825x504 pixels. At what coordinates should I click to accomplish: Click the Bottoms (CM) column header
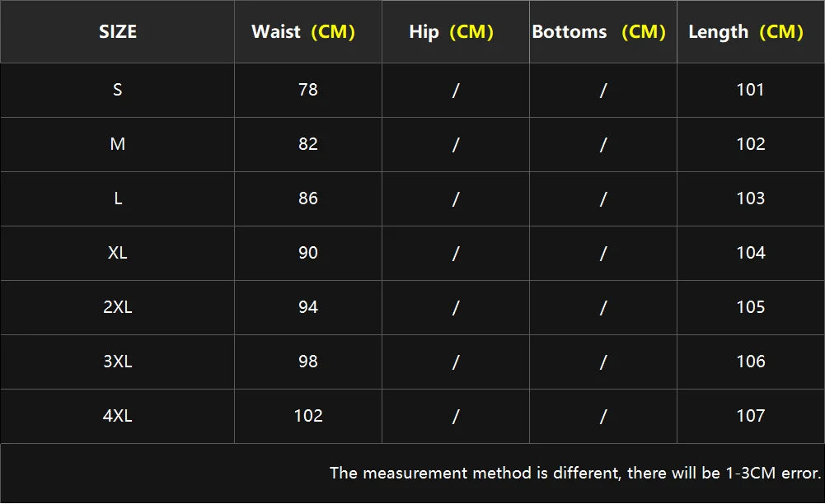[x=598, y=32]
